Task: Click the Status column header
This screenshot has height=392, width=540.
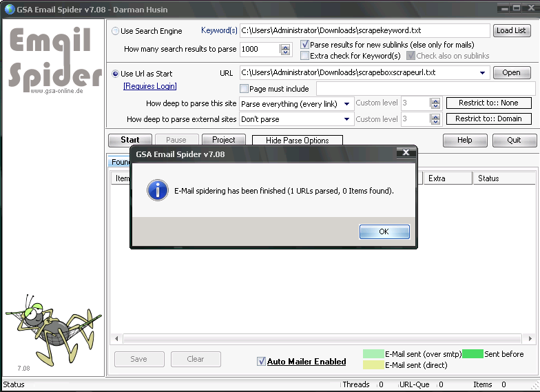Action: [x=504, y=178]
